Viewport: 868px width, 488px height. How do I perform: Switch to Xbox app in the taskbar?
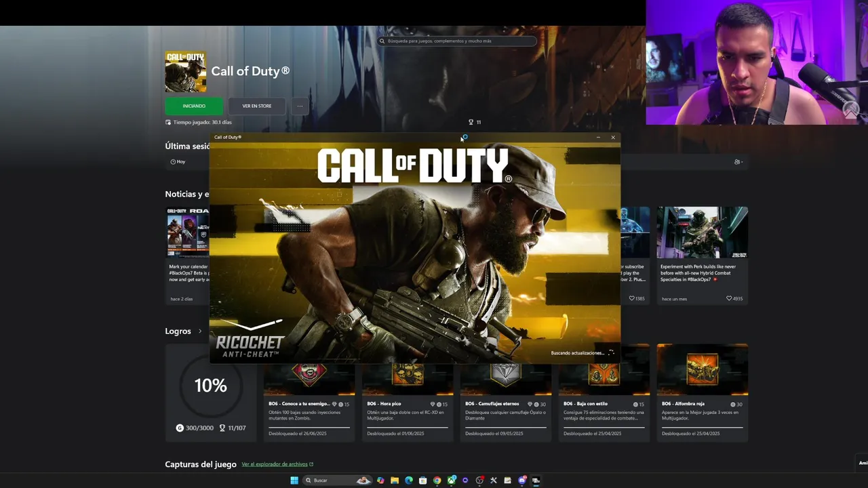tap(452, 481)
